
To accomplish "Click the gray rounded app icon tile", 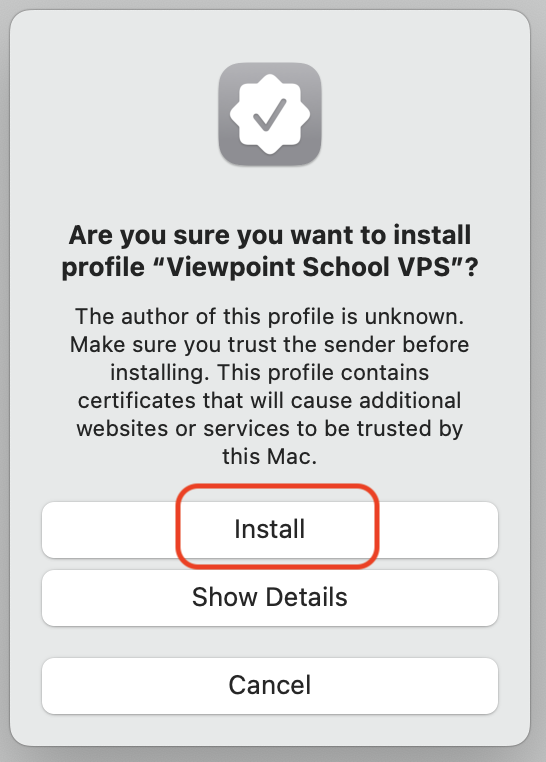I will coord(270,114).
